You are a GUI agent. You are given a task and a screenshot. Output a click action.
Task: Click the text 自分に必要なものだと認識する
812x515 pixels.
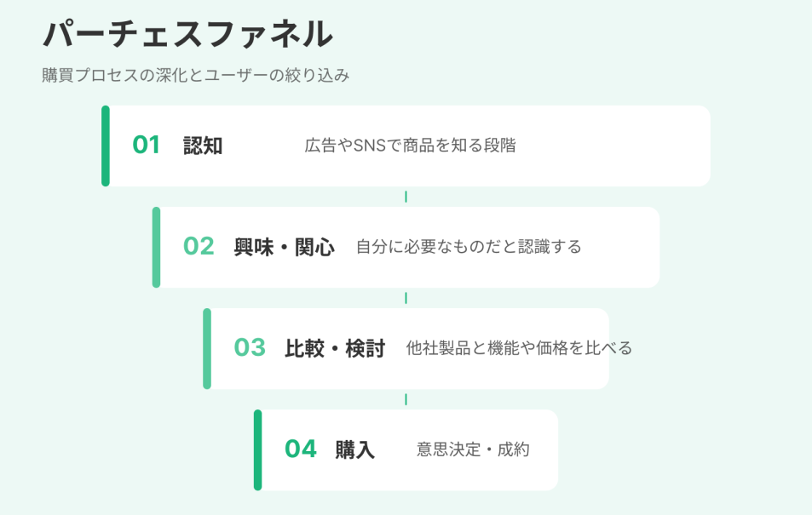468,247
